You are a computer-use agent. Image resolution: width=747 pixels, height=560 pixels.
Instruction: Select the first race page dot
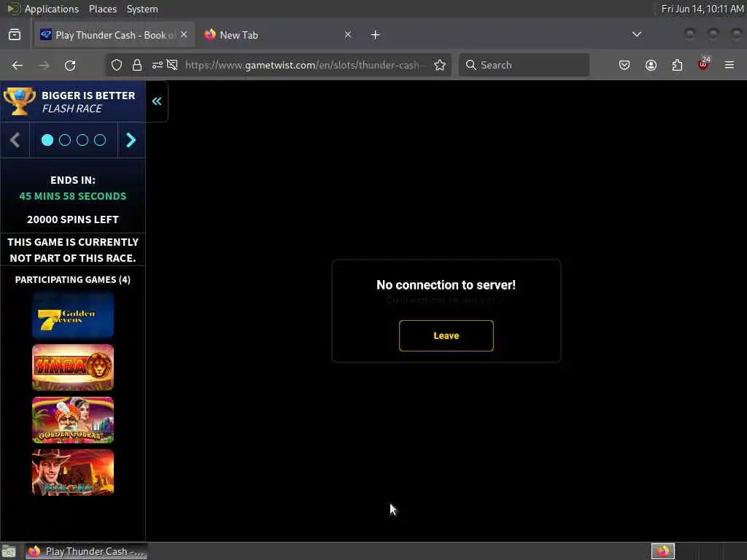click(47, 140)
